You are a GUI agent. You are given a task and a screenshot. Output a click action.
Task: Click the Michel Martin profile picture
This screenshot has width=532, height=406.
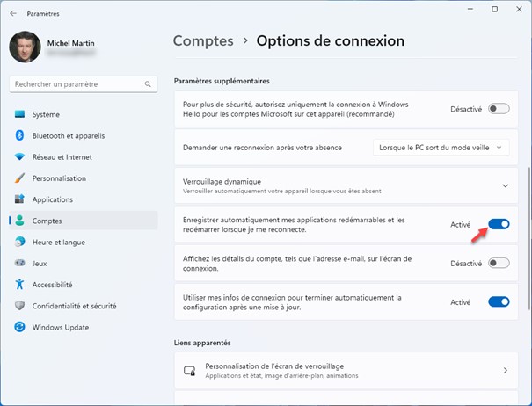pos(25,47)
